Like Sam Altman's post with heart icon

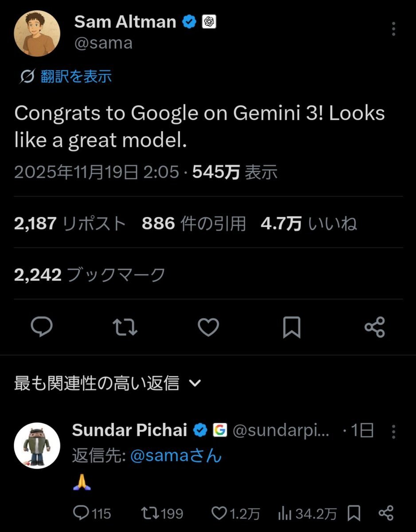pos(208,327)
